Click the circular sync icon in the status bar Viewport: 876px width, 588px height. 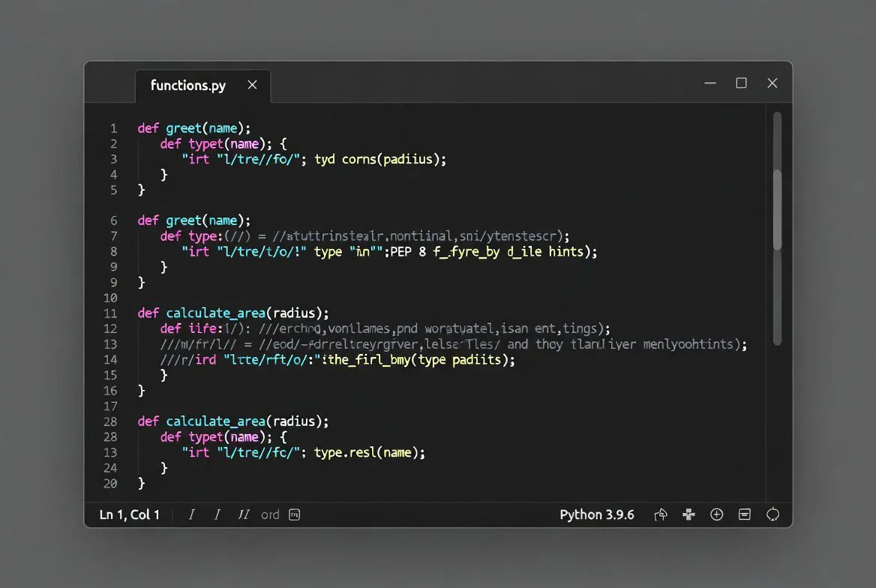coord(772,514)
